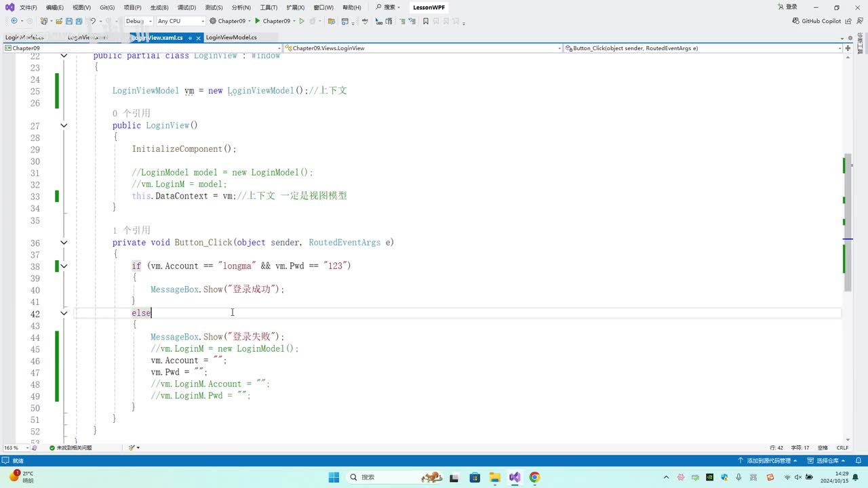Screen dimensions: 868x488
Task: Collapse the LoginView constructor outline
Action: (64, 125)
